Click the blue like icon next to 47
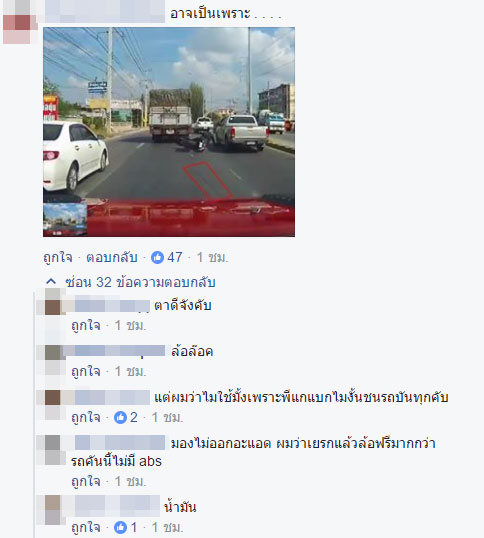Image resolution: width=484 pixels, height=538 pixels. coord(157,257)
